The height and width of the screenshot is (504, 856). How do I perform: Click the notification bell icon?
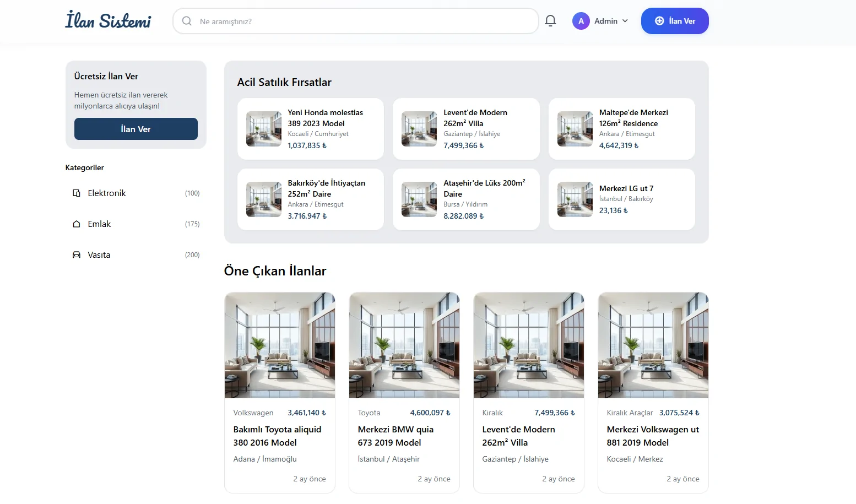click(x=550, y=21)
